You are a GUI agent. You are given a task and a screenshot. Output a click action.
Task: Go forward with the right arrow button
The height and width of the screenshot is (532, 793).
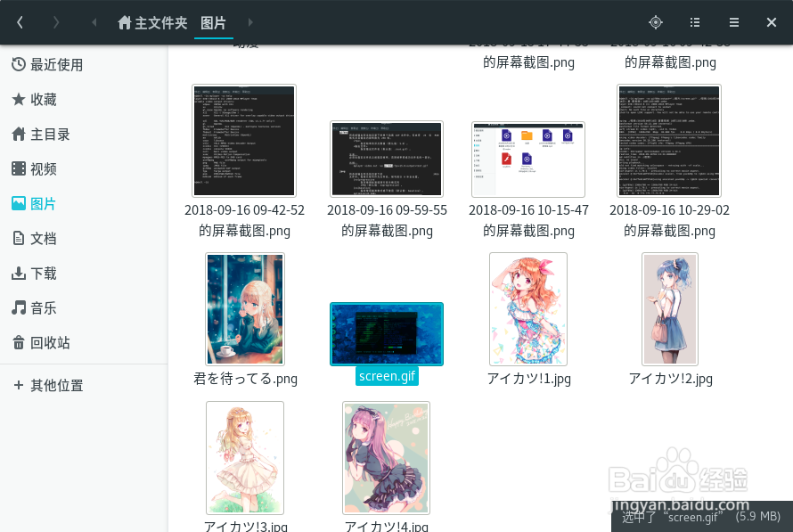pyautogui.click(x=56, y=22)
